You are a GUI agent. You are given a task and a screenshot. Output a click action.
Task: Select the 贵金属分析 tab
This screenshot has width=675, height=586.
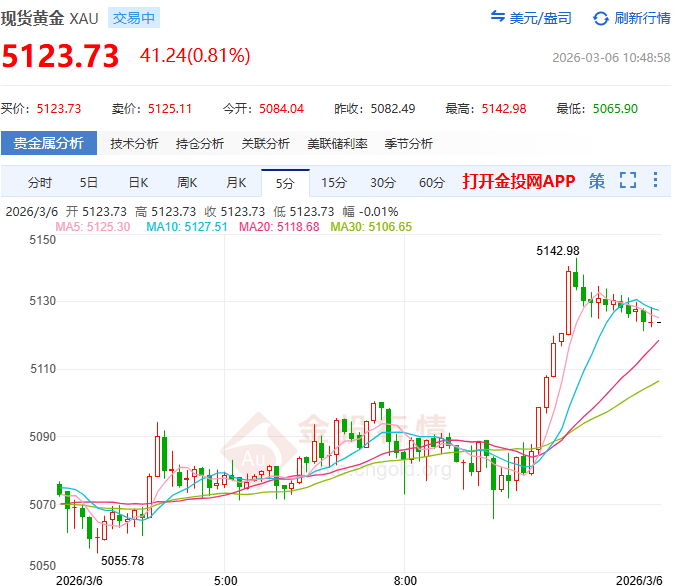coord(49,143)
